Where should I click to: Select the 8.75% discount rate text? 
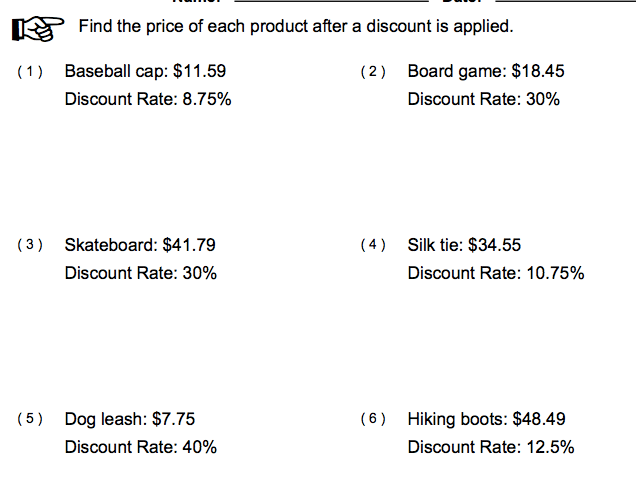[x=148, y=99]
